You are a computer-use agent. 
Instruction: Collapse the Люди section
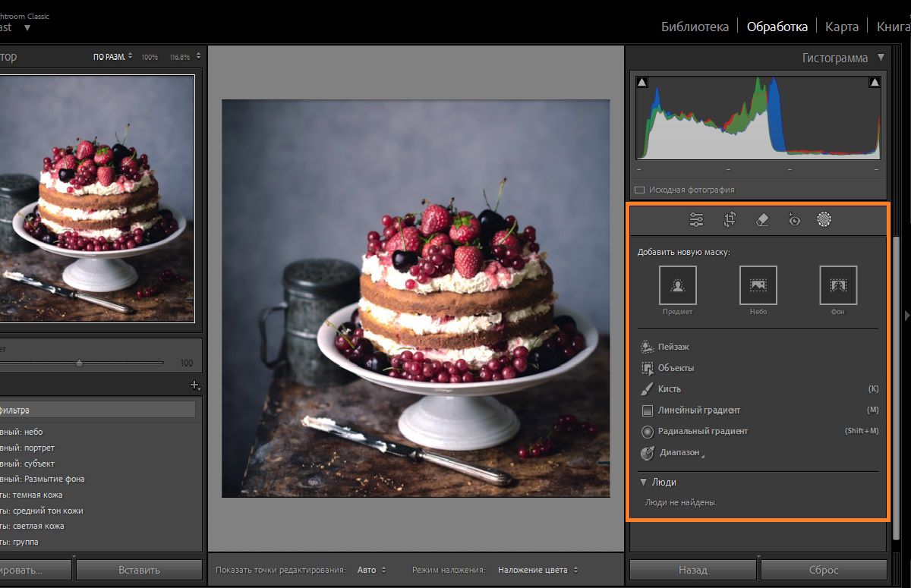click(643, 482)
